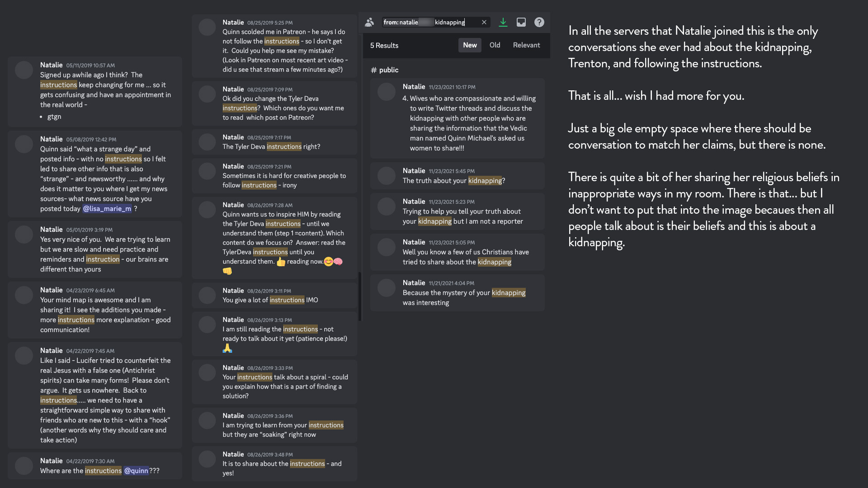Select the Relevant filter sort option
The width and height of the screenshot is (868, 488).
(x=526, y=45)
